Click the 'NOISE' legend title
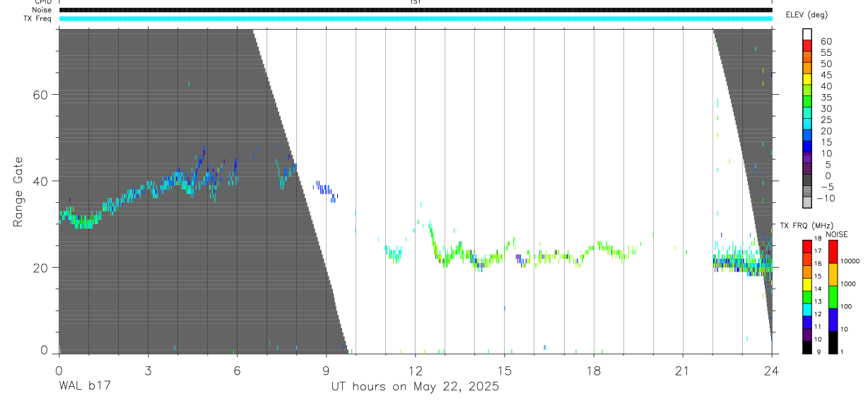868x401 pixels. pos(836,234)
